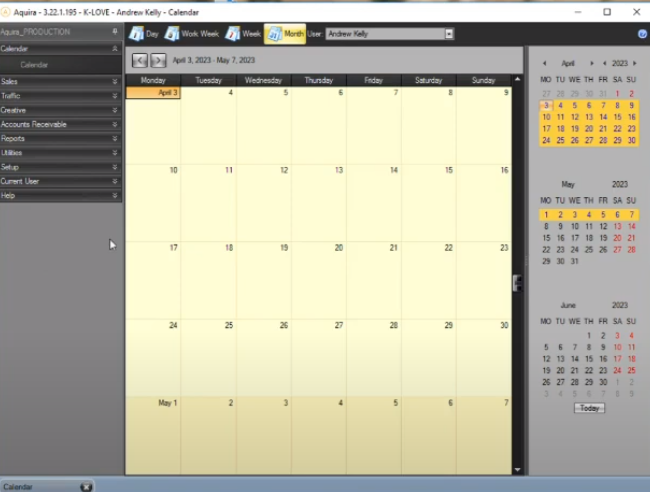This screenshot has width=650, height=492.
Task: Pick May 31 in mini calendar
Action: (x=575, y=262)
